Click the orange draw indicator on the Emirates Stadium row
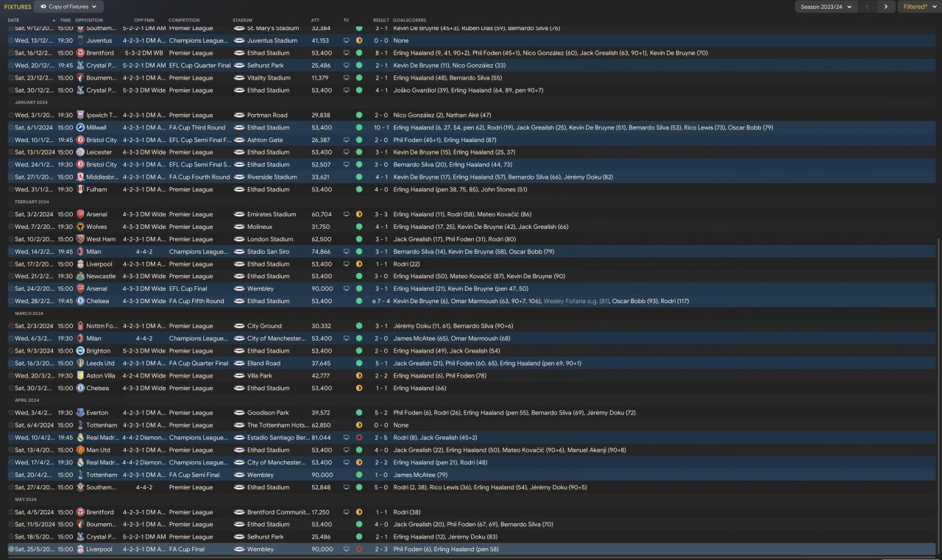Viewport: 942px width, 560px height. coord(359,214)
